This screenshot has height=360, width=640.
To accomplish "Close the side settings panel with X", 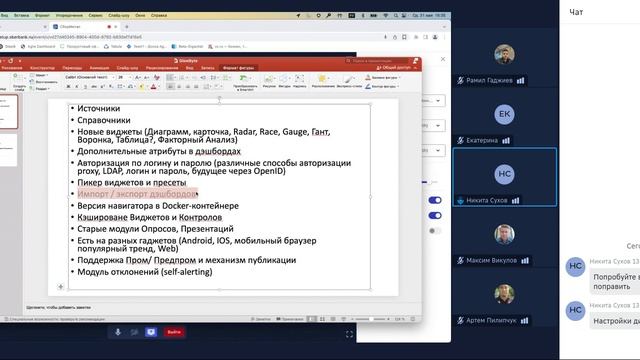I will click(x=443, y=59).
